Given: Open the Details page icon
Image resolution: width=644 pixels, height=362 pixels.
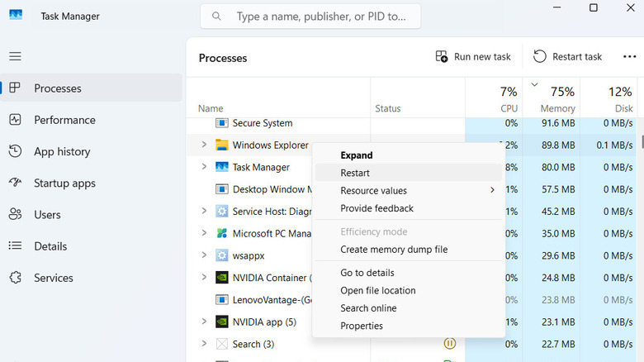Looking at the screenshot, I should [15, 246].
